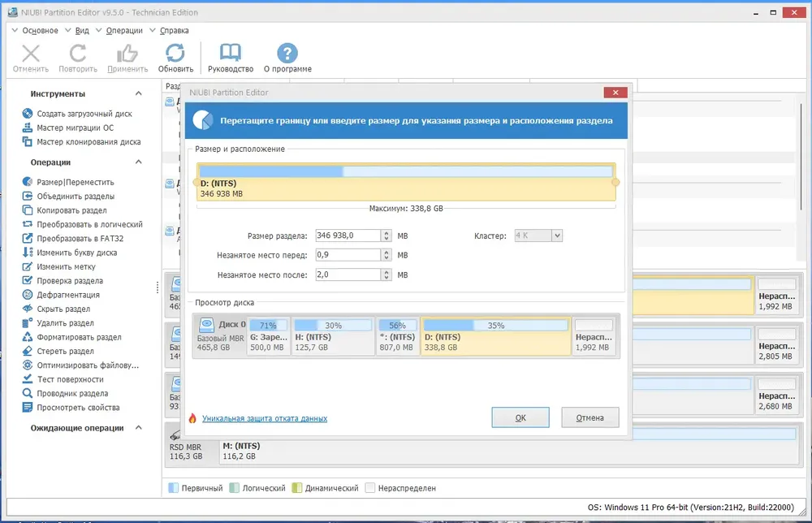Confirm with the ОК button

pyautogui.click(x=520, y=417)
